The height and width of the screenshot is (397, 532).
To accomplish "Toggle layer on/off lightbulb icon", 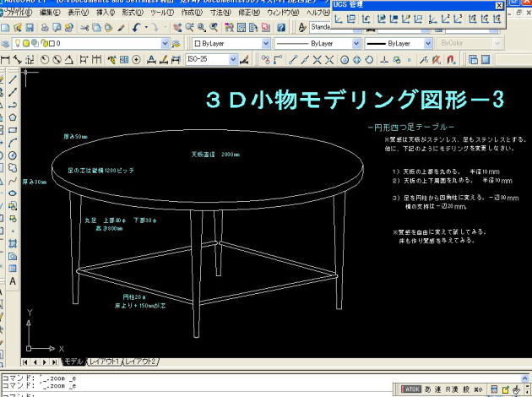I will (17, 43).
